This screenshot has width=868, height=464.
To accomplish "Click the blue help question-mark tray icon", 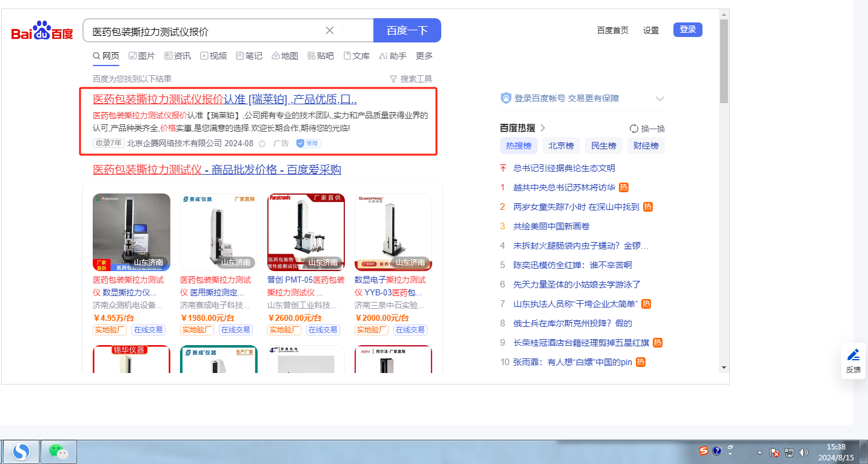I will tap(717, 451).
